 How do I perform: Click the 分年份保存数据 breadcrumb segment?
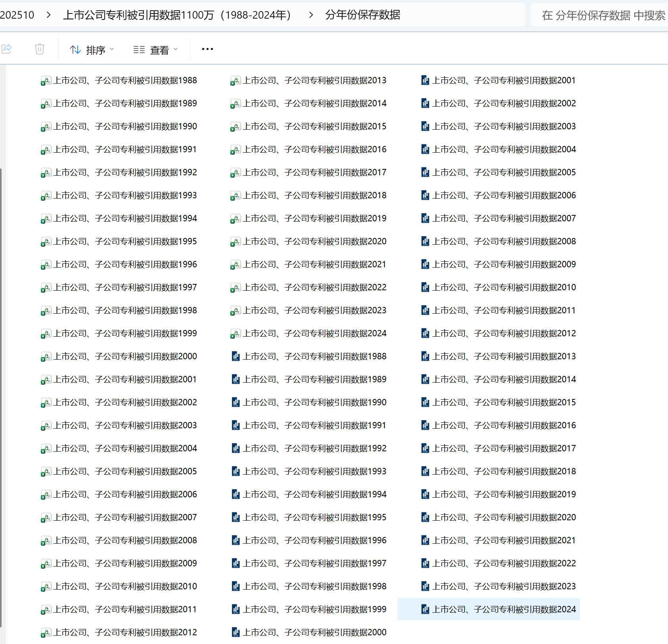[x=362, y=15]
